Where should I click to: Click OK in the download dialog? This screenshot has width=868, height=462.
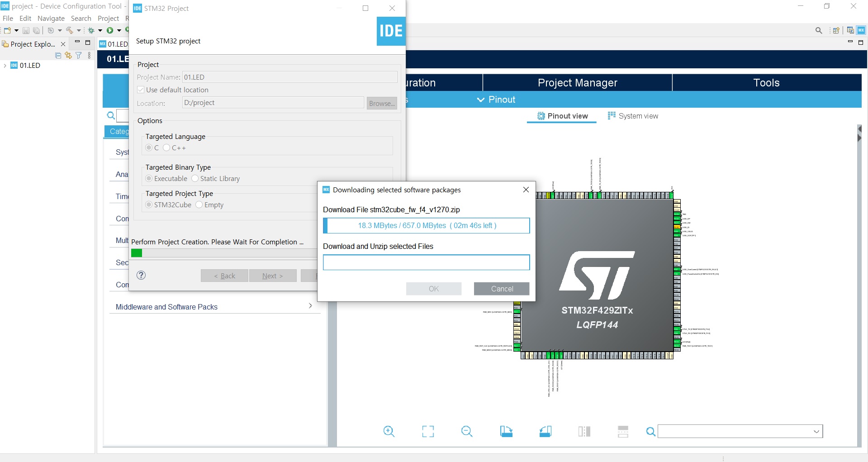pos(434,289)
